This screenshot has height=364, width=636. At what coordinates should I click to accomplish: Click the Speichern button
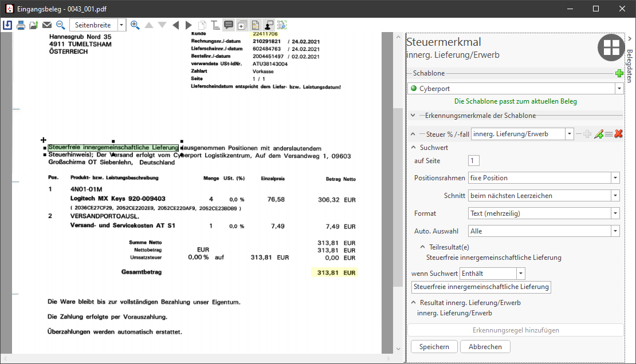(434, 346)
